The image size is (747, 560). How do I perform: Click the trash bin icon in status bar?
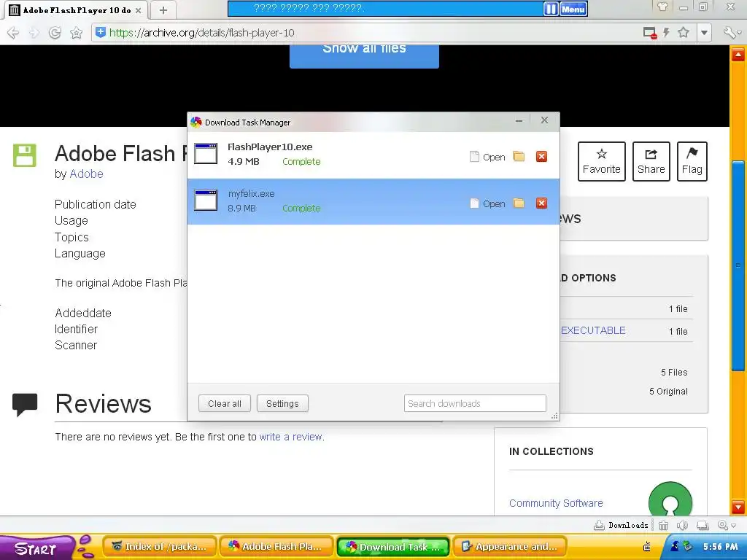point(663,525)
